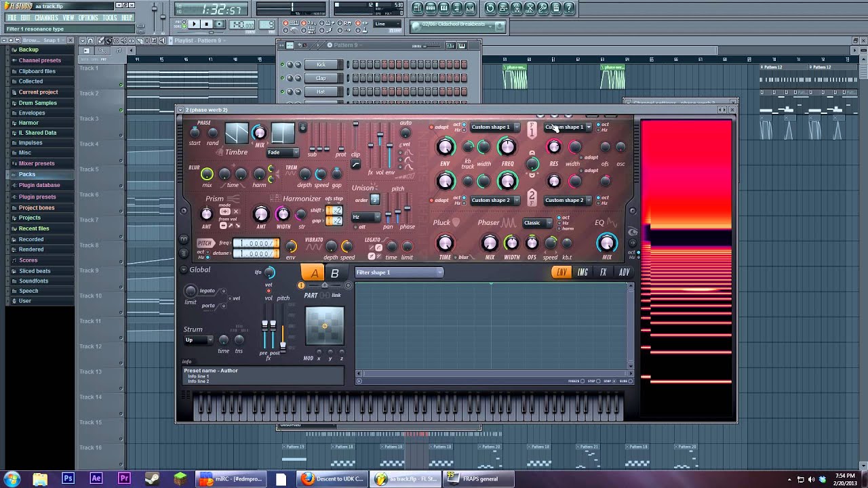Click the Harmor left-edge M icon
868x488 pixels.
184,239
